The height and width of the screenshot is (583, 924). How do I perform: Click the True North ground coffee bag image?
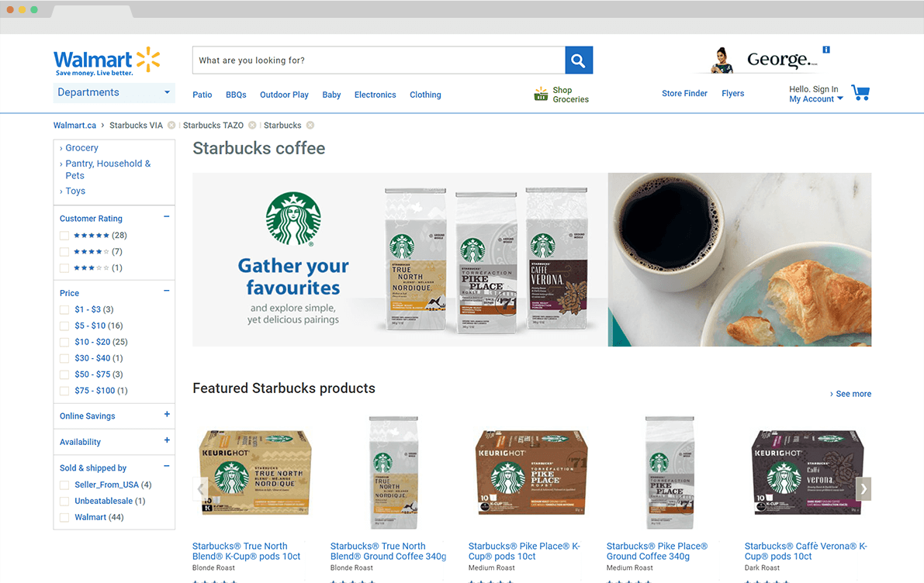[393, 473]
